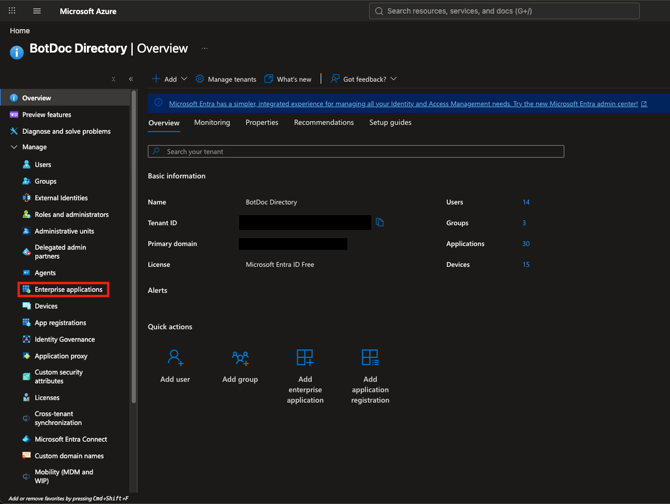
Task: Click the Got feedback person icon
Action: tap(335, 79)
